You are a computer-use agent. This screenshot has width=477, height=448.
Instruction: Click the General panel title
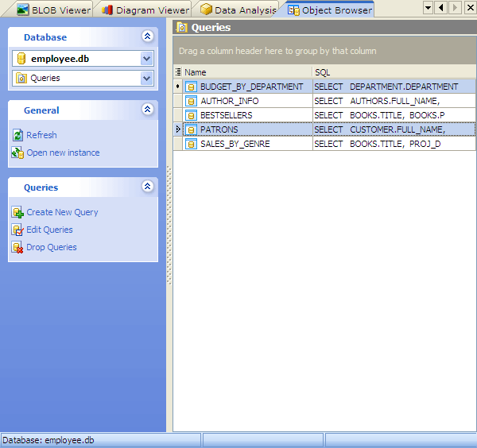[x=41, y=110]
